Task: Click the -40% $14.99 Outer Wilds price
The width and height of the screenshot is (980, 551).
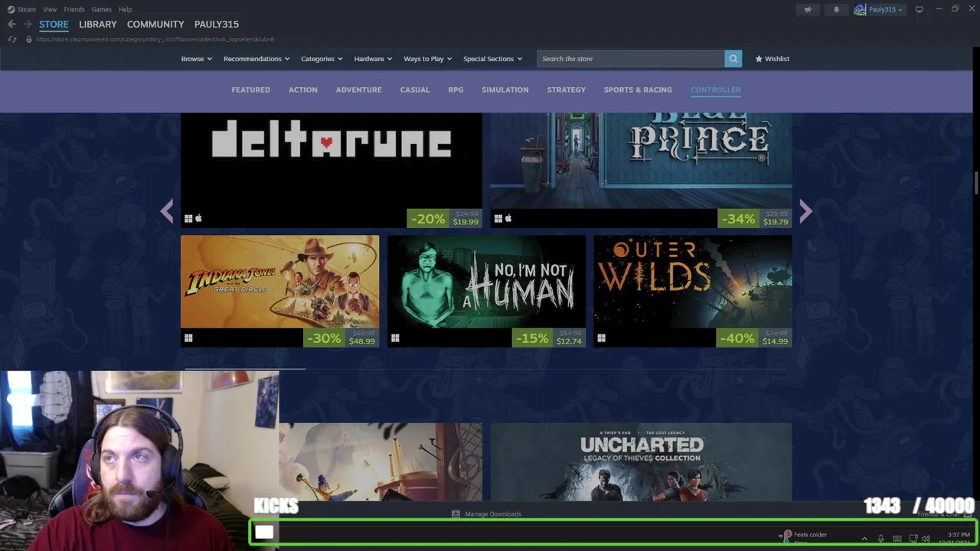Action: point(754,338)
